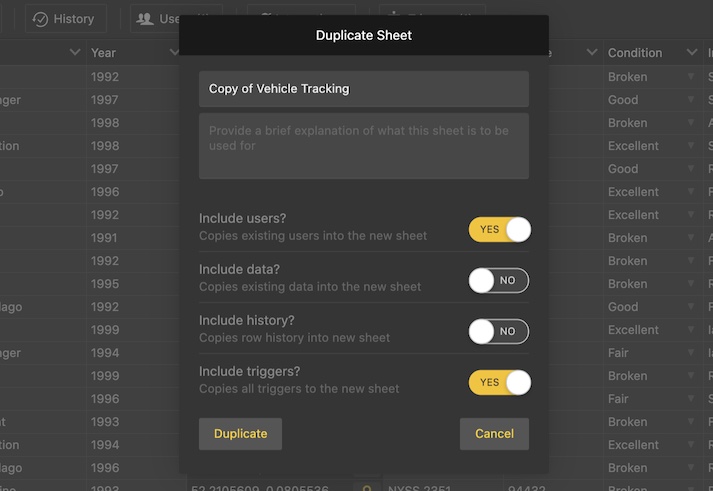
Task: Cancel the Duplicate Sheet dialog
Action: [494, 433]
